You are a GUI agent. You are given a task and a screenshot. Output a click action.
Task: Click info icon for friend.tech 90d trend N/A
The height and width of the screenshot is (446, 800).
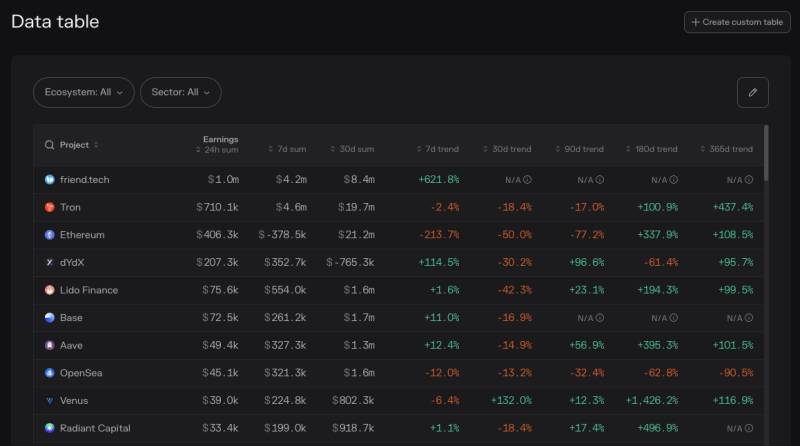[x=600, y=180]
